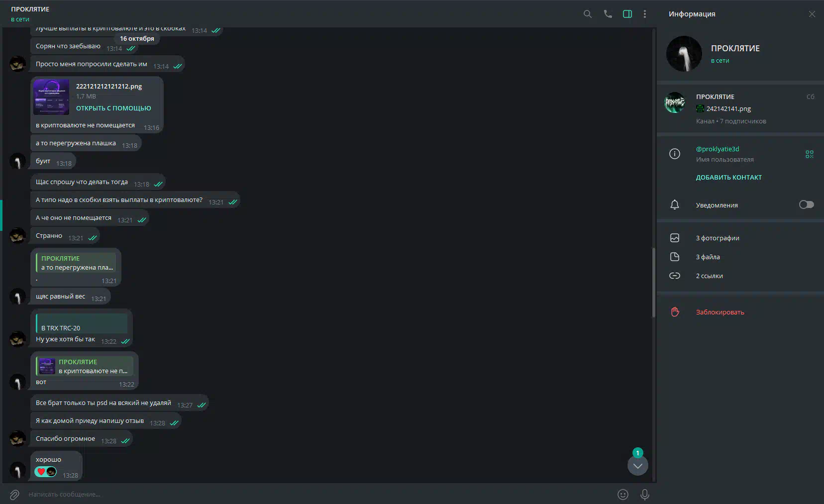Jump to latest message with down arrow
The height and width of the screenshot is (504, 824).
637,466
